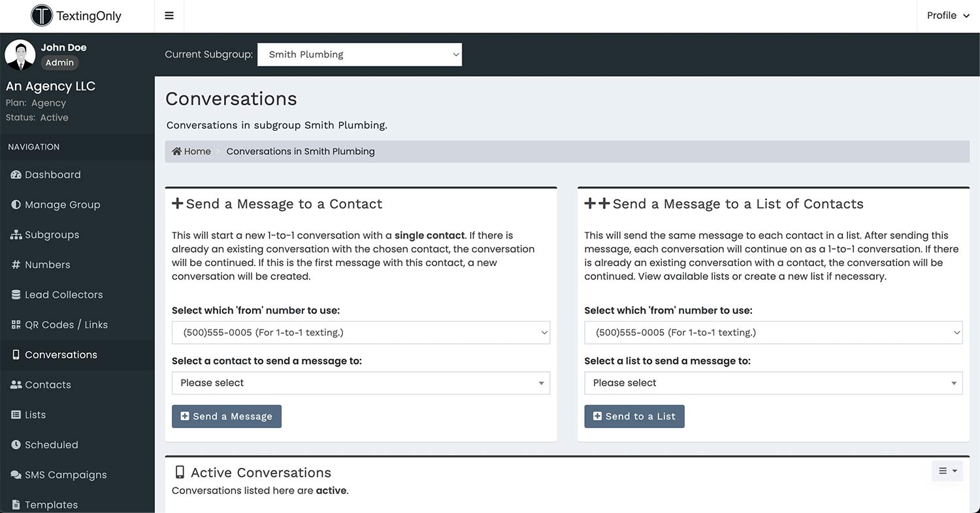Click the Send a Message button
Screen dimensions: 980x513
click(226, 416)
